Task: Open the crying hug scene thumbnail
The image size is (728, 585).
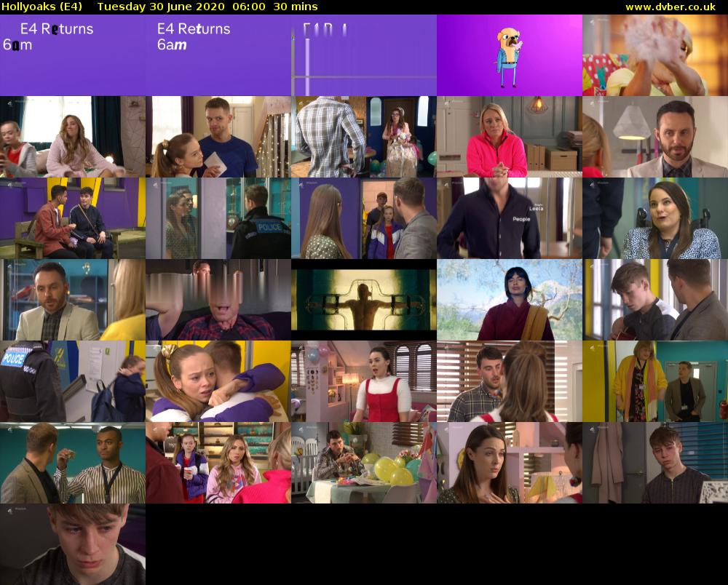Action: pos(218,382)
